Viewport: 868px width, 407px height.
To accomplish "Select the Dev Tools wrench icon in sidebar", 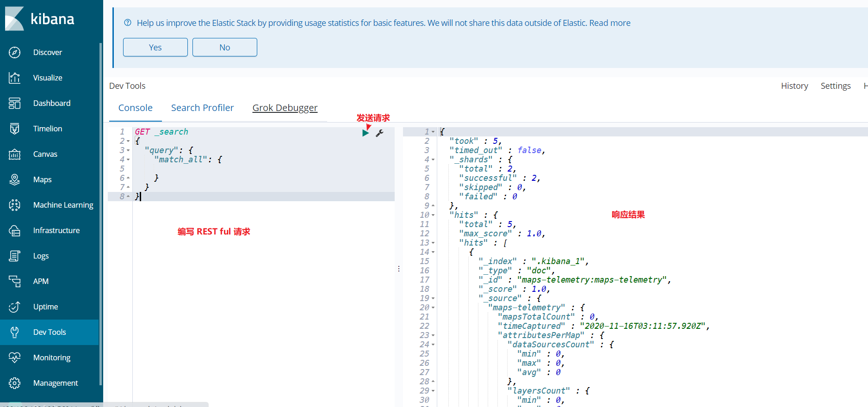I will click(x=14, y=332).
